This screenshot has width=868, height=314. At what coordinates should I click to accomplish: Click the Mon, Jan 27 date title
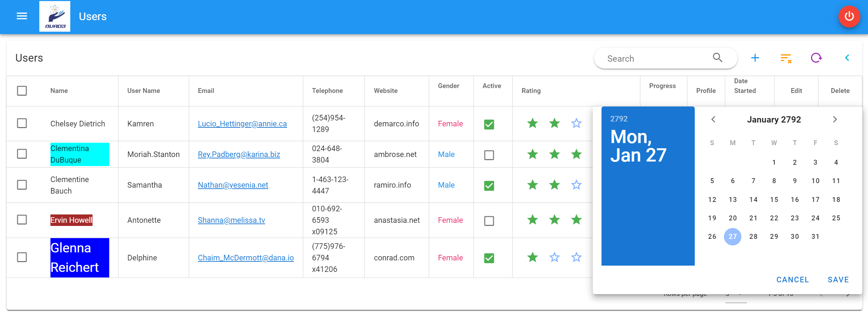638,146
